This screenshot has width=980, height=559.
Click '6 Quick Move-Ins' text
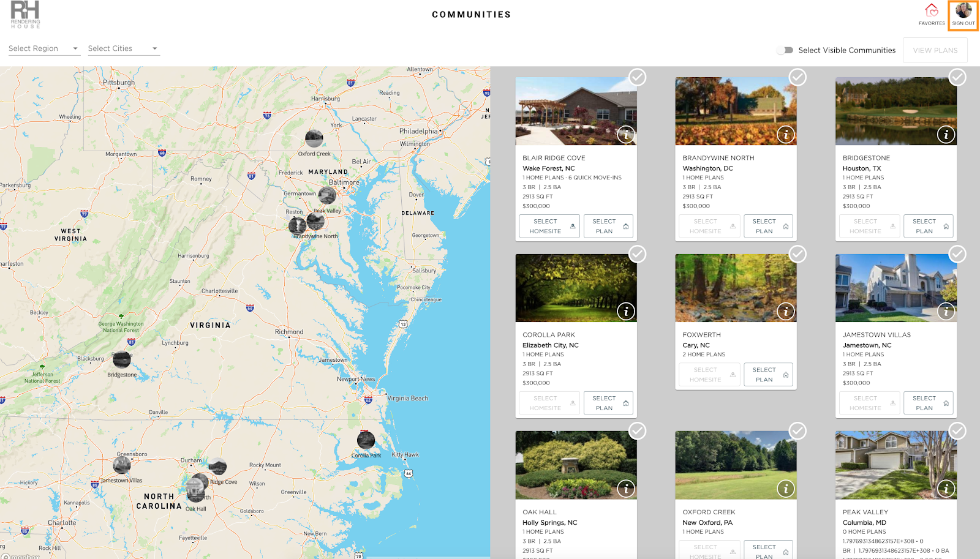[595, 178]
